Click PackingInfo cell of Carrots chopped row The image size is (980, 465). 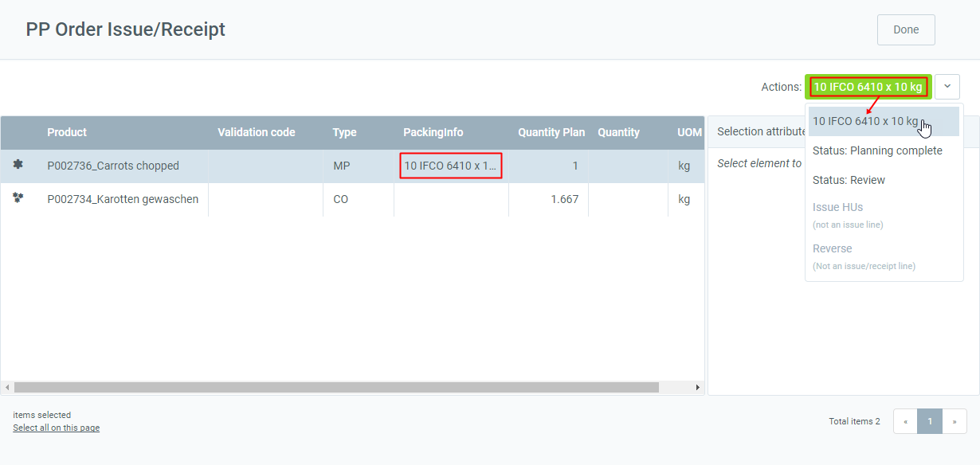451,166
